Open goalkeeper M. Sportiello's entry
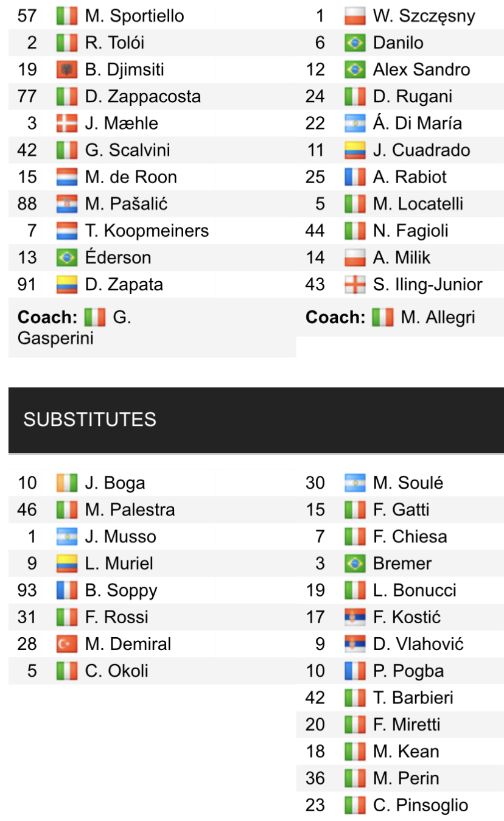The height and width of the screenshot is (821, 504). click(134, 16)
